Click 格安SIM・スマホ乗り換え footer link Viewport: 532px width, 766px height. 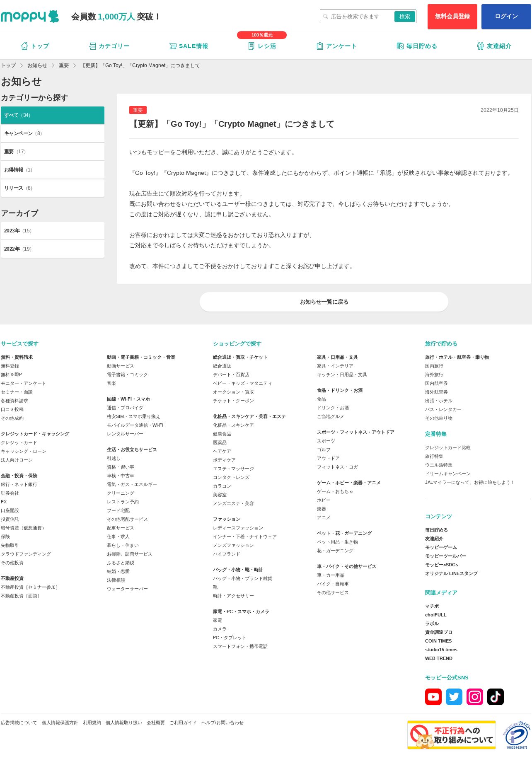point(133,416)
